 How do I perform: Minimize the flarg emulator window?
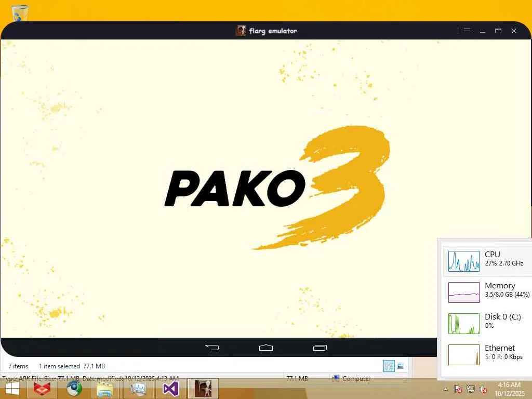pyautogui.click(x=483, y=31)
